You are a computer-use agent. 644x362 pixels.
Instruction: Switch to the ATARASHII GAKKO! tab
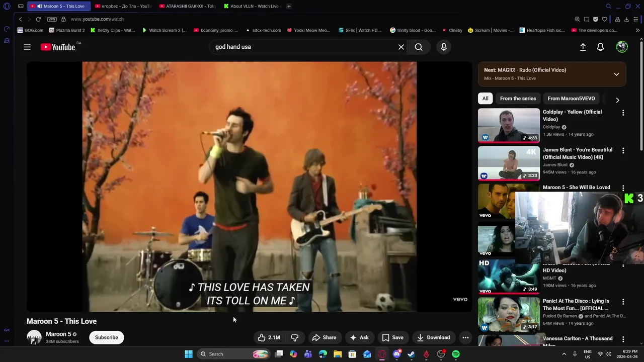click(187, 6)
